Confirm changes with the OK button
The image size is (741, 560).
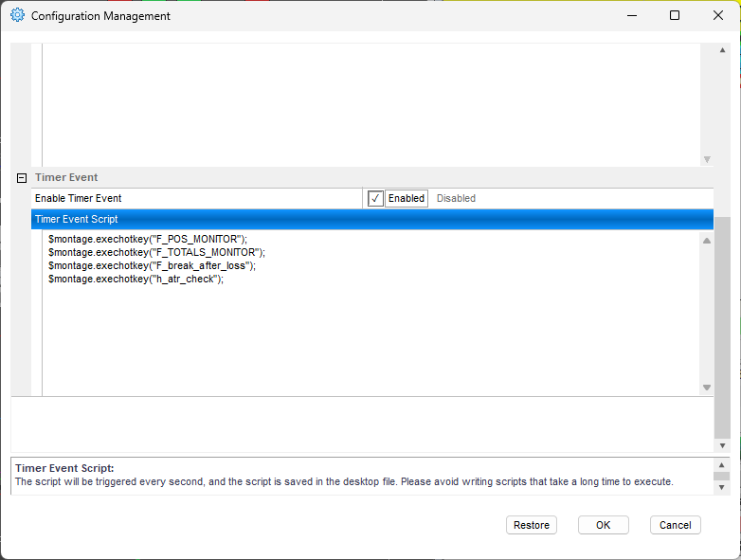pos(604,525)
